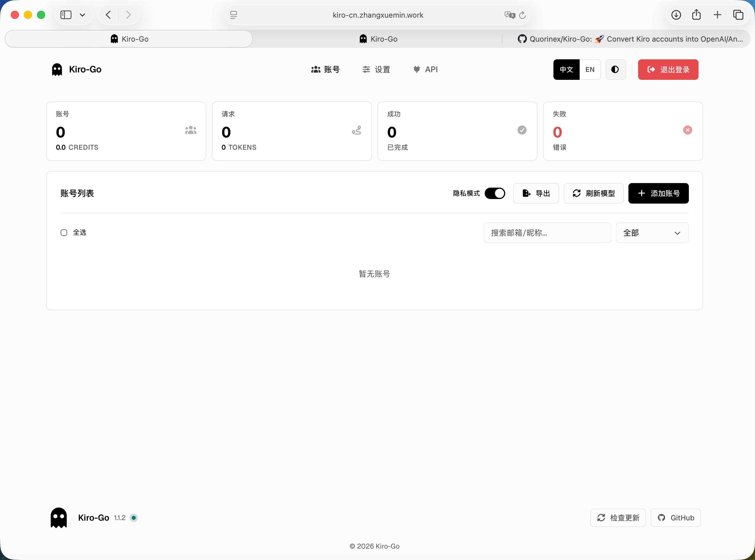755x560 pixels.
Task: Click the red X icon in 失败 card
Action: [687, 130]
